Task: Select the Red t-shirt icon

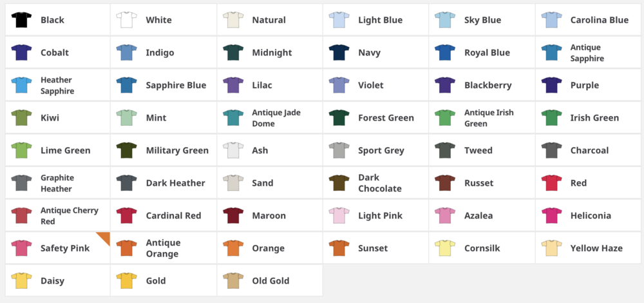Action: point(551,183)
